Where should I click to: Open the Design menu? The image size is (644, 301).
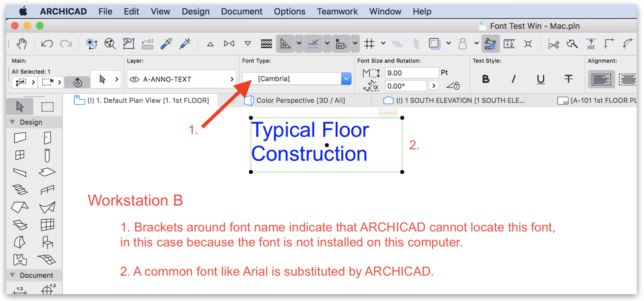click(x=196, y=12)
